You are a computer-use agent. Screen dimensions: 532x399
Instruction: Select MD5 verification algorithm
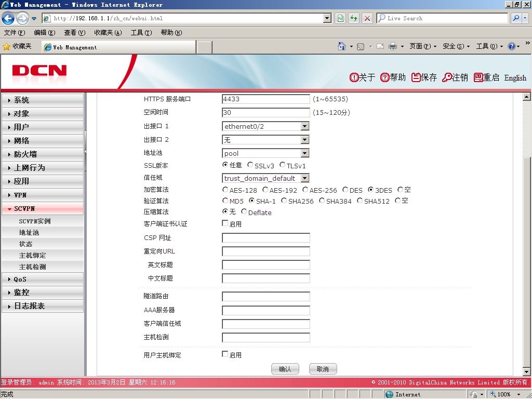(225, 201)
